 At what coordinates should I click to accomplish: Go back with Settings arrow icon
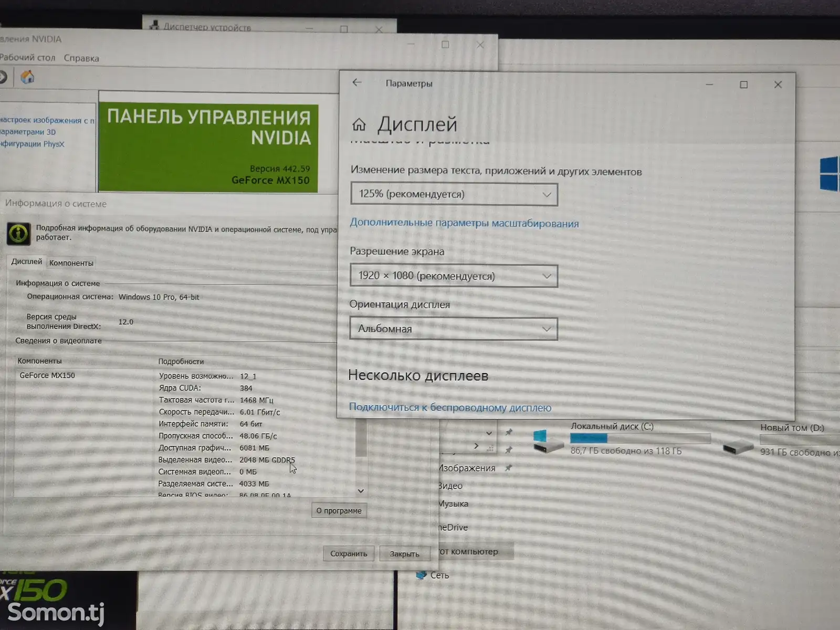coord(357,82)
